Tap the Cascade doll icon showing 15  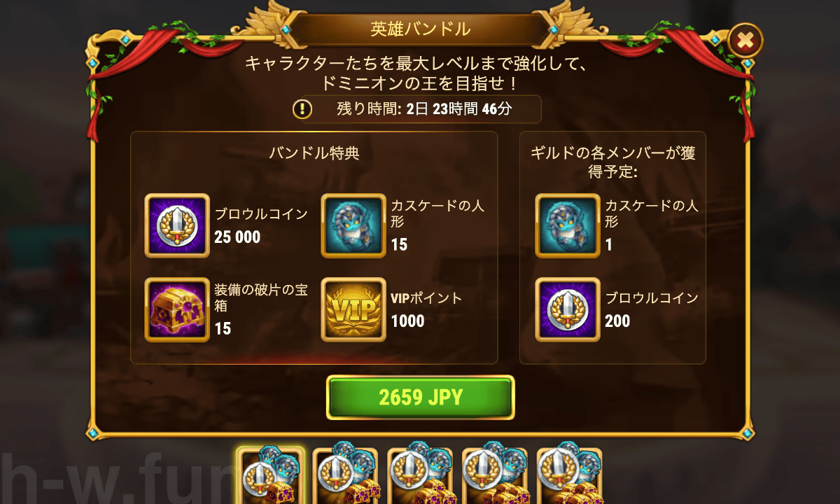353,225
